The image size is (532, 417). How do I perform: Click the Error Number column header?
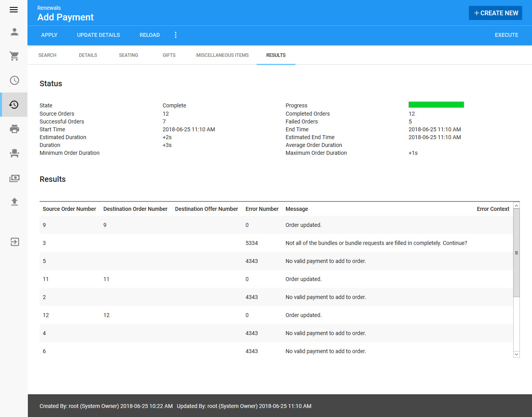(x=262, y=209)
